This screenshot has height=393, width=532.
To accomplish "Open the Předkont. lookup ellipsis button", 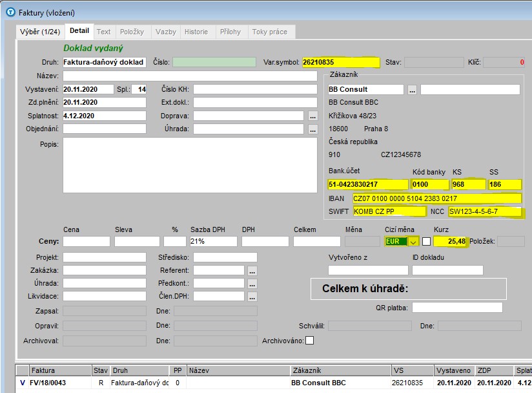I will (x=252, y=284).
